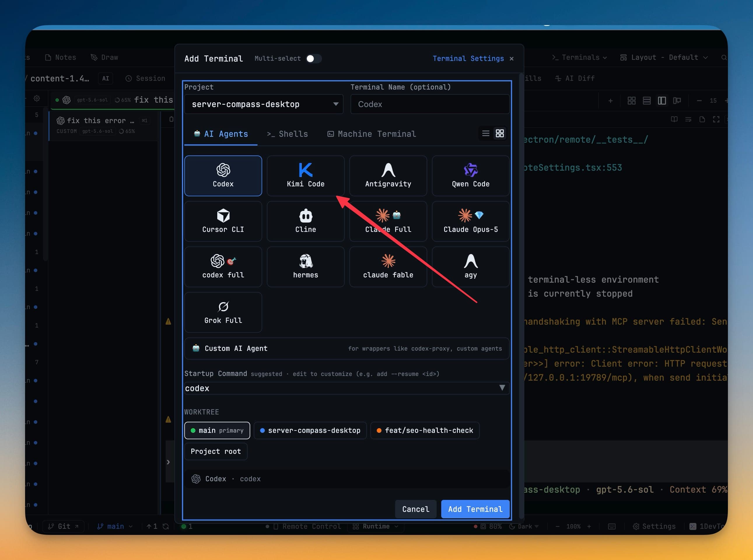
Task: Open the Runtime dropdown in status bar
Action: (x=376, y=526)
